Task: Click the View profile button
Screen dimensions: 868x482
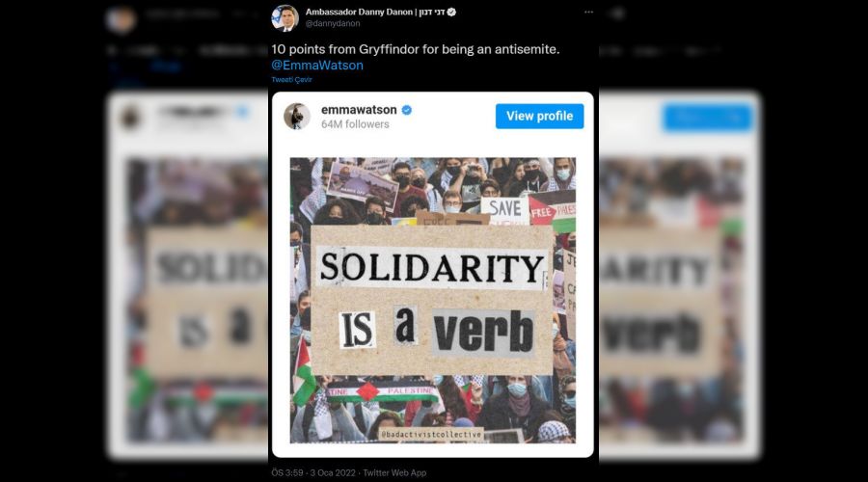Action: coord(540,117)
